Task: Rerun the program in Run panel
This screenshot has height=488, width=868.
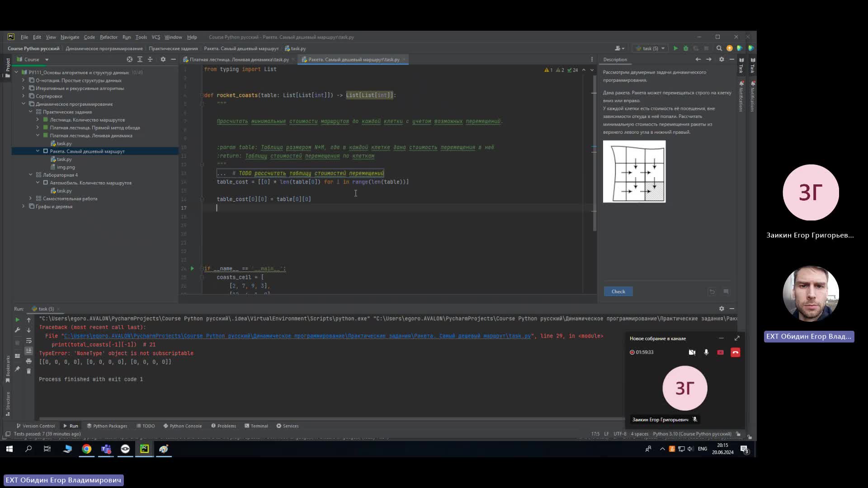Action: point(18,320)
